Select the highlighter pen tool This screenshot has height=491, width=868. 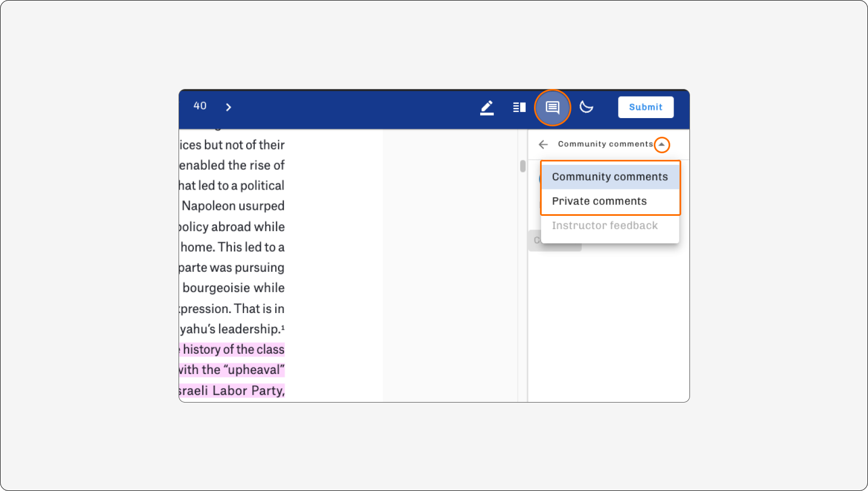pyautogui.click(x=487, y=108)
